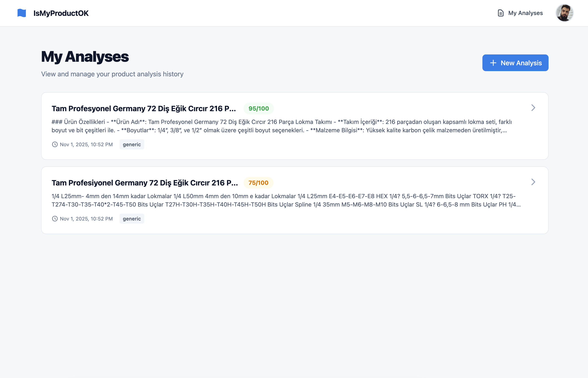The height and width of the screenshot is (378, 588).
Task: Select the right chevron on the 75/100 analysis
Action: (x=533, y=182)
